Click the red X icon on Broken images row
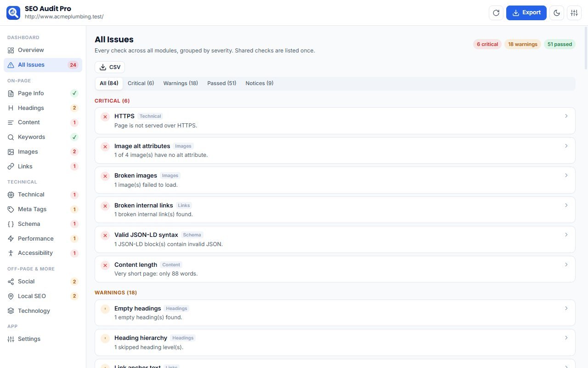The width and height of the screenshot is (588, 368). (x=105, y=176)
